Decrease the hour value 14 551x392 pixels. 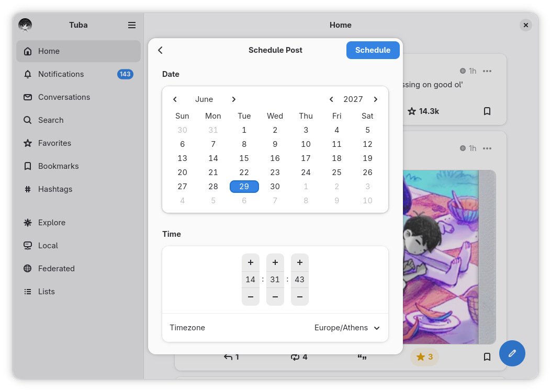251,297
